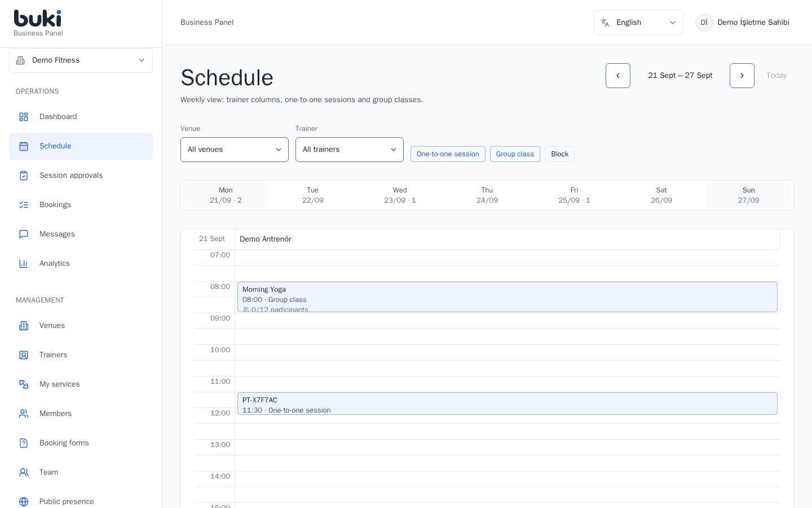This screenshot has width=812, height=508.
Task: Select the Mon 21/09 day tab
Action: point(226,195)
